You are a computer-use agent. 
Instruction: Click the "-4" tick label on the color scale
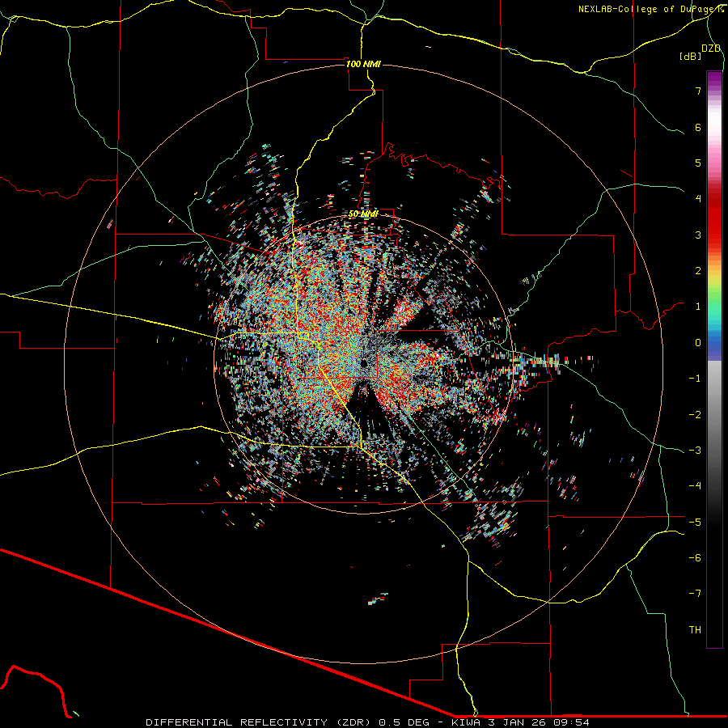click(695, 486)
